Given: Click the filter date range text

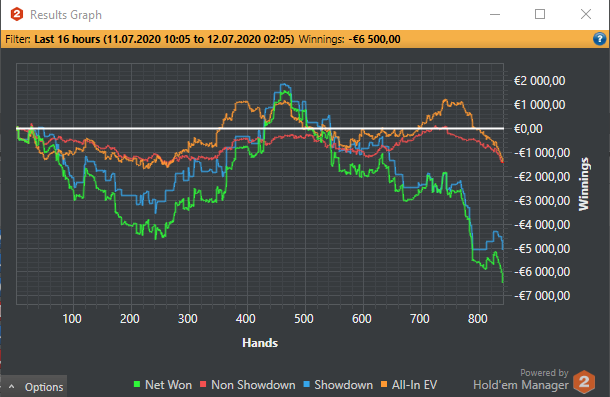Looking at the screenshot, I should point(164,39).
